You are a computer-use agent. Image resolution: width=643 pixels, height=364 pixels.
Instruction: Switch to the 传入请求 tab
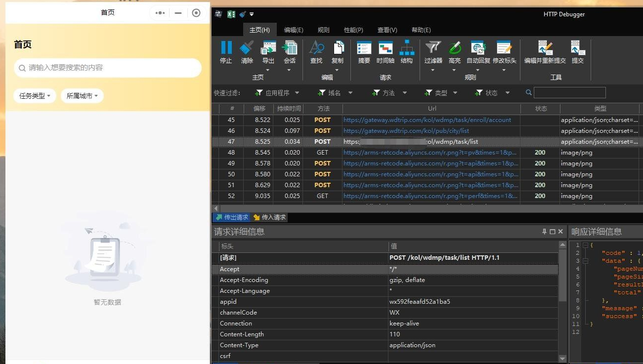coord(270,217)
